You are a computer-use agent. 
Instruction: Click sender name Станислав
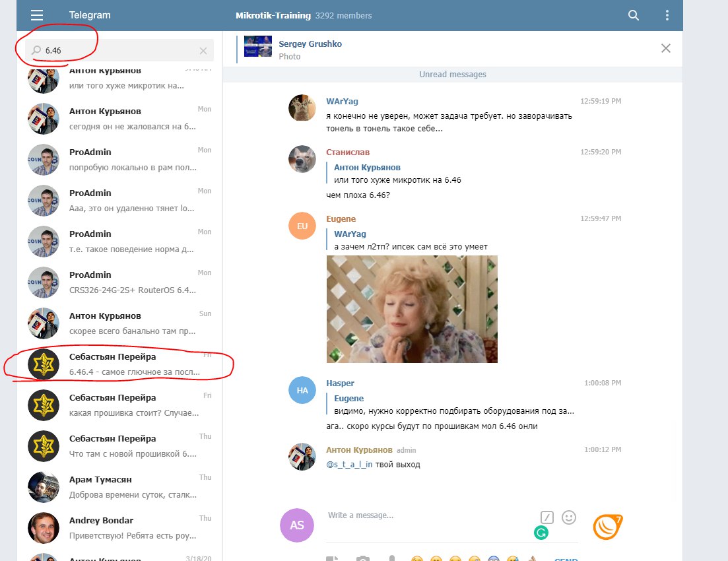click(348, 152)
